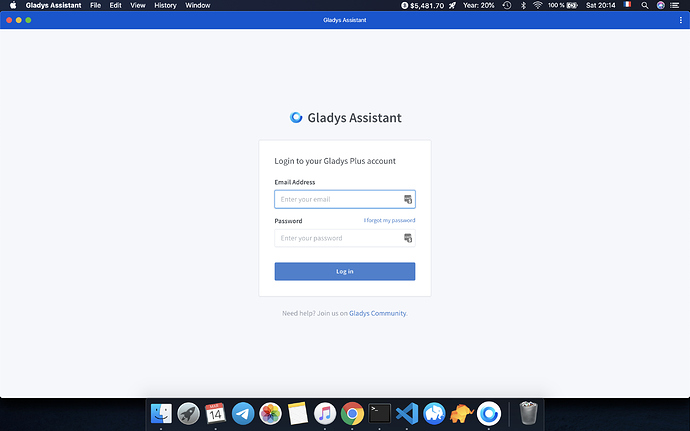Open the History menu

pyautogui.click(x=165, y=5)
